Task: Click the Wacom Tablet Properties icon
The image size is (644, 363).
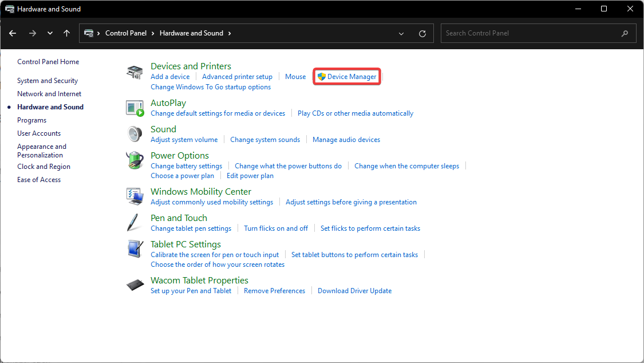Action: pos(135,285)
